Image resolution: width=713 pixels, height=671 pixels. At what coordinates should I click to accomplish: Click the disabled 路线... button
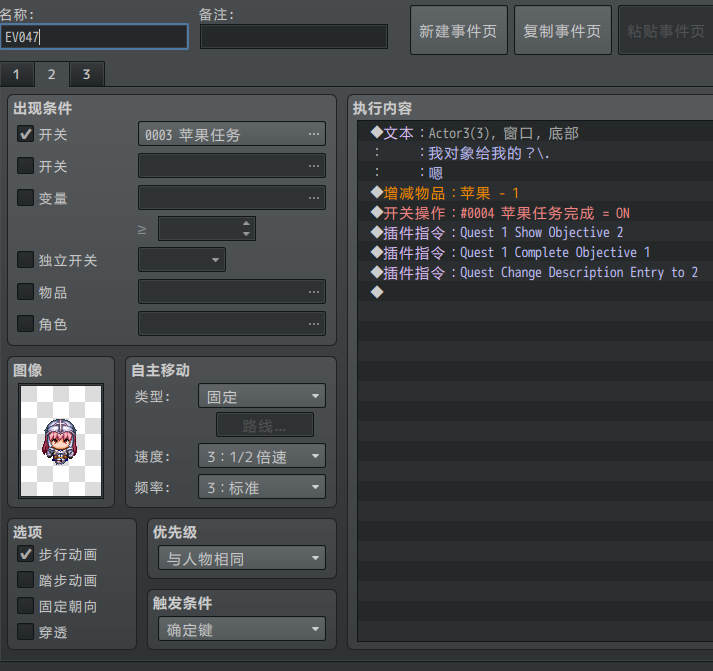[265, 425]
